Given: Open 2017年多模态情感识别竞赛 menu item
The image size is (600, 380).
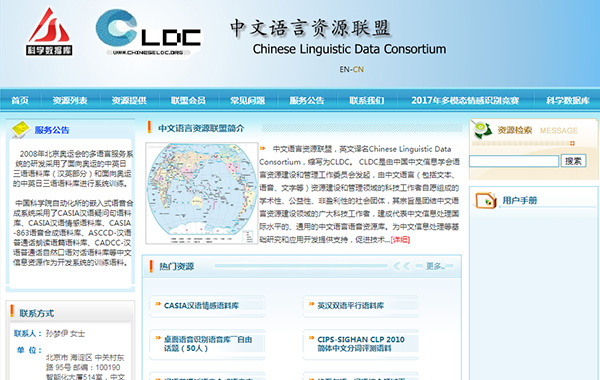Looking at the screenshot, I should 465,100.
